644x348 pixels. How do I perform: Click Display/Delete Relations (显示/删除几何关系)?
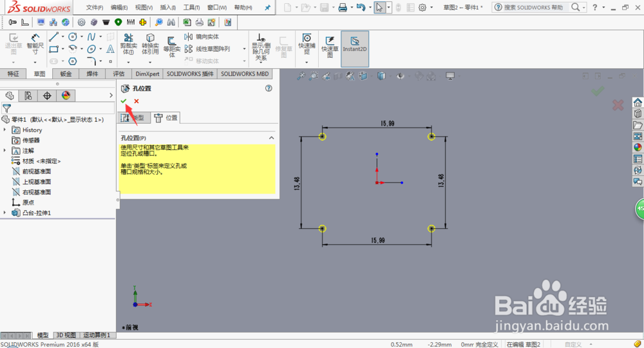click(261, 47)
